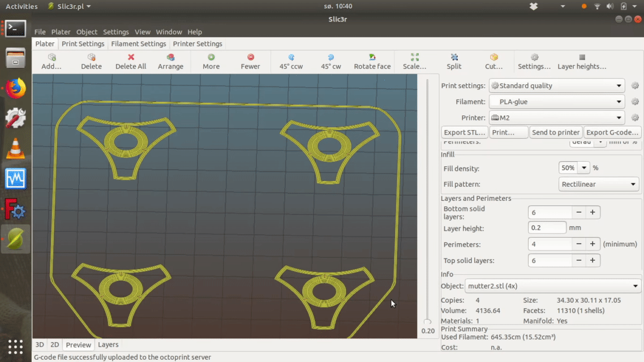644x362 pixels.
Task: Show applications grid in dock
Action: (16, 347)
